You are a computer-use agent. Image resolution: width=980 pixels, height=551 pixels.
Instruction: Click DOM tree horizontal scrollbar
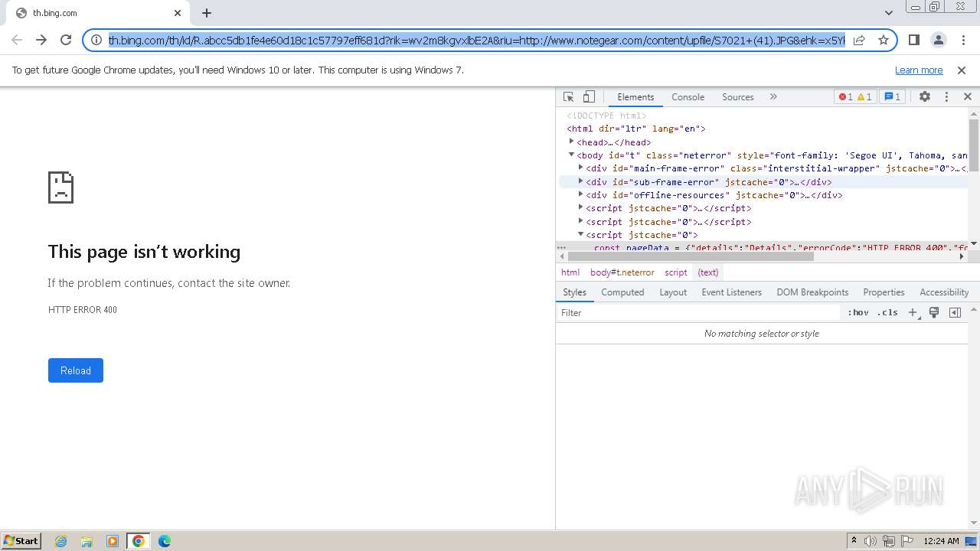pos(689,257)
